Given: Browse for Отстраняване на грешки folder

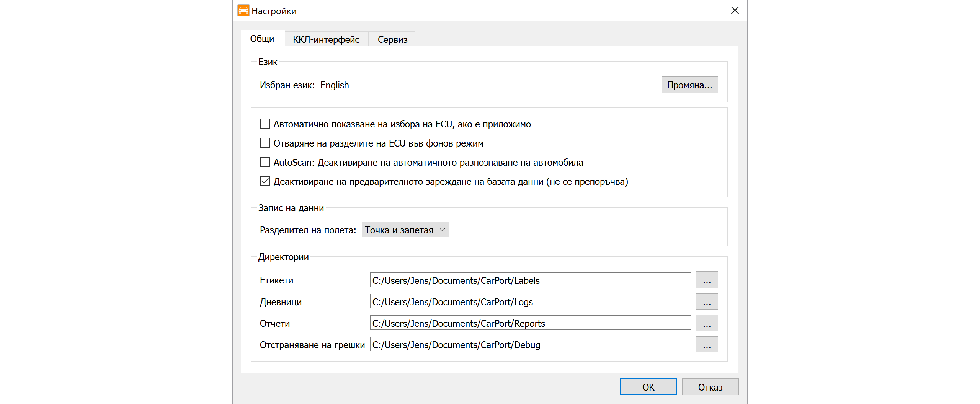Looking at the screenshot, I should (x=707, y=344).
